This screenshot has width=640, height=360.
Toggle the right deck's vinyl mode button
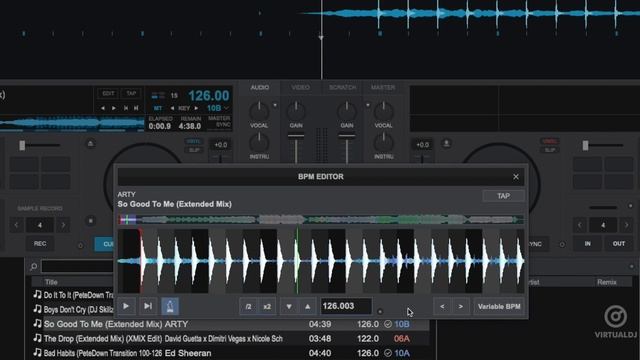click(x=549, y=141)
